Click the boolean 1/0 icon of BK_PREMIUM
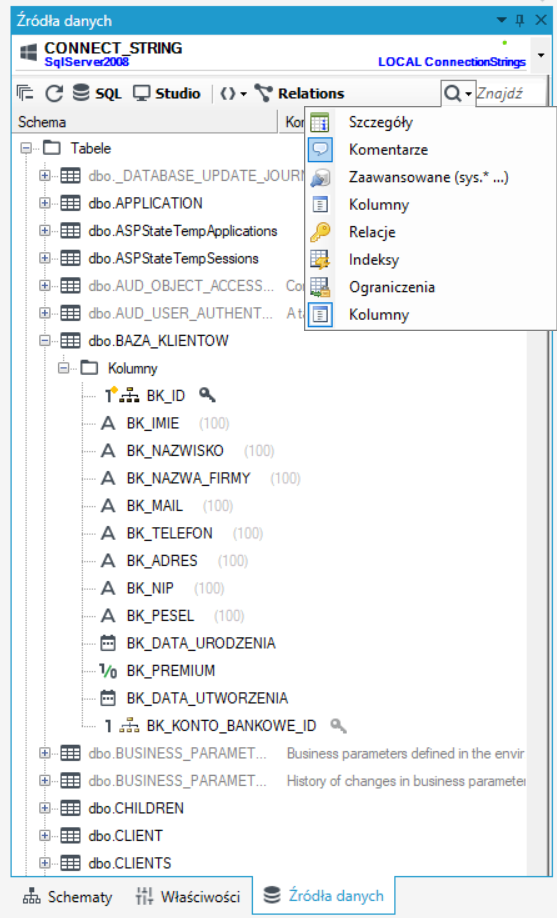The width and height of the screenshot is (557, 918). pyautogui.click(x=108, y=670)
